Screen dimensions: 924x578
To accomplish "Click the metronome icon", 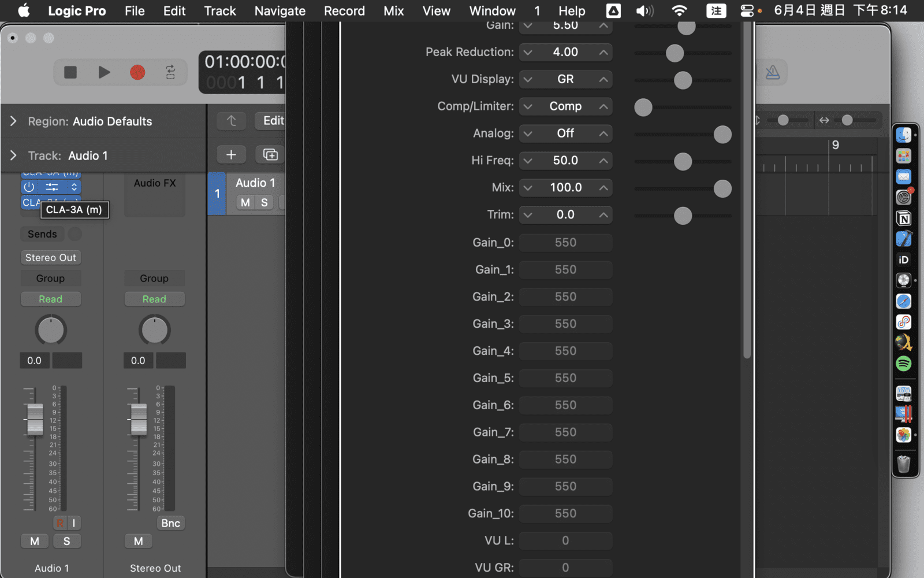I will [x=772, y=72].
